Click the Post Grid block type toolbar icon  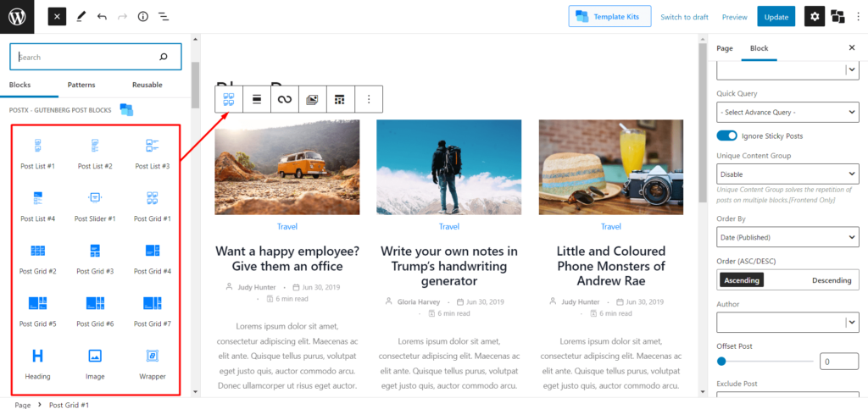pyautogui.click(x=229, y=99)
